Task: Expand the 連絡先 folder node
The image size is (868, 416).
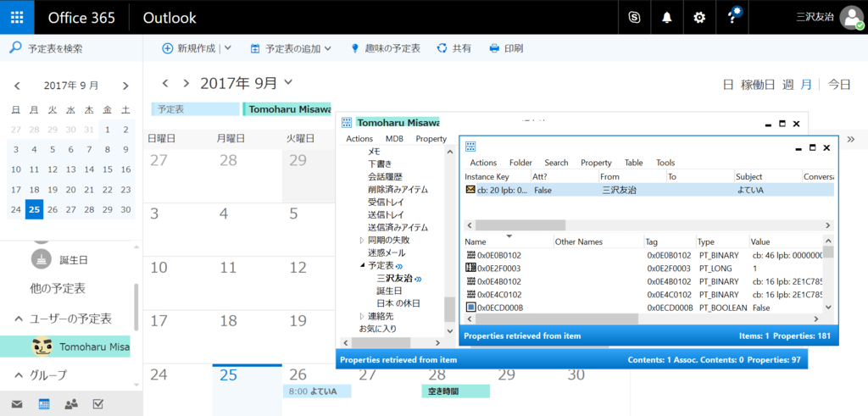Action: tap(362, 316)
